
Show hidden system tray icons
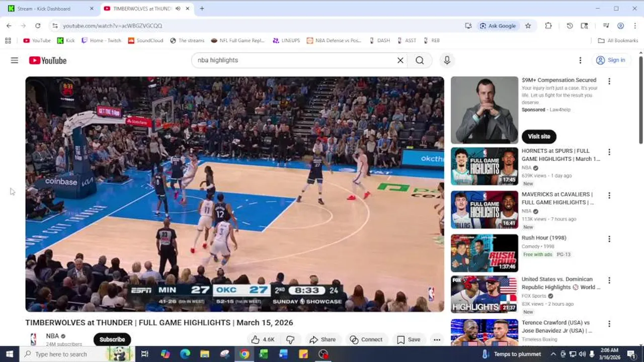(x=553, y=354)
